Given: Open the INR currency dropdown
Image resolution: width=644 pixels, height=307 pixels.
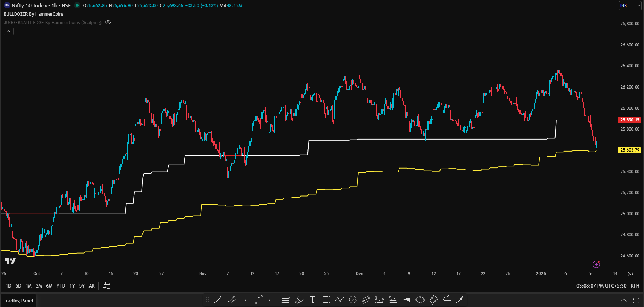Looking at the screenshot, I should point(630,6).
